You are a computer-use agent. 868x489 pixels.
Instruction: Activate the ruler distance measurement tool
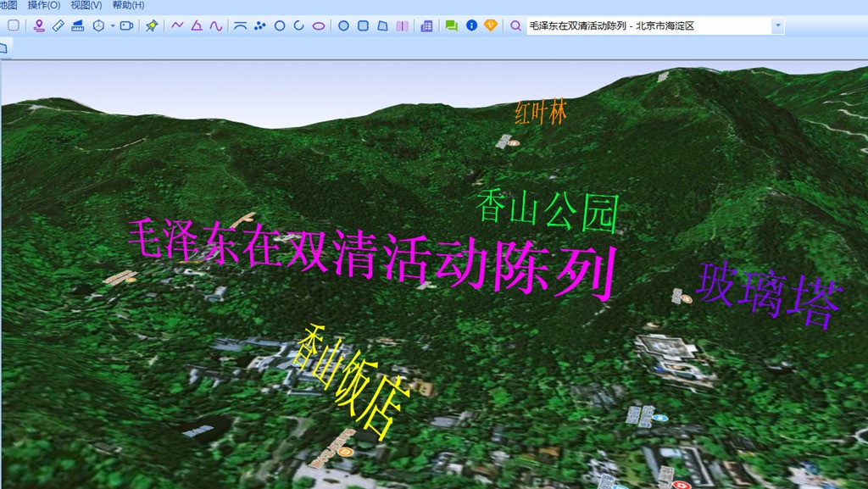click(x=58, y=25)
